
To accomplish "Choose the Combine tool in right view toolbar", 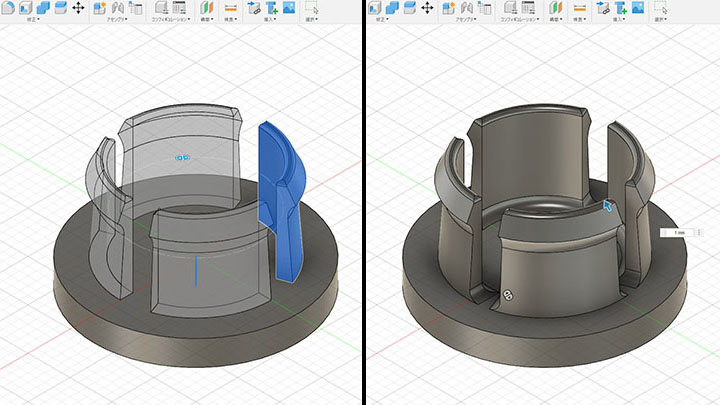I will (392, 7).
